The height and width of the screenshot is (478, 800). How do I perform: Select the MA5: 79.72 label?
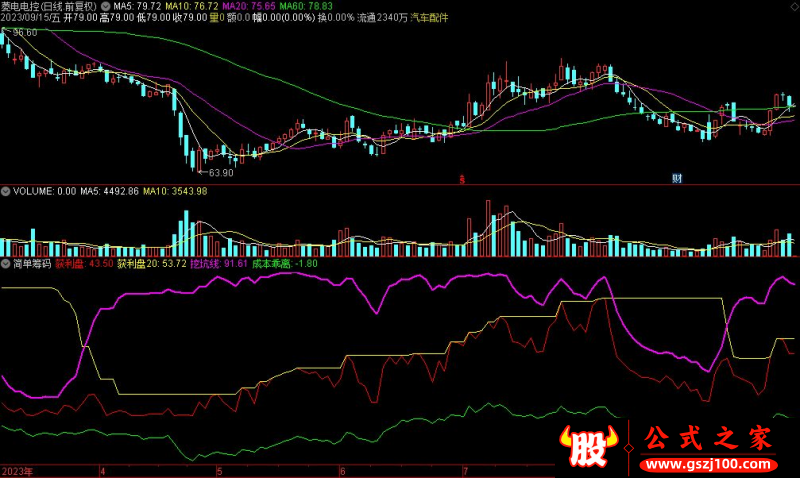click(137, 6)
